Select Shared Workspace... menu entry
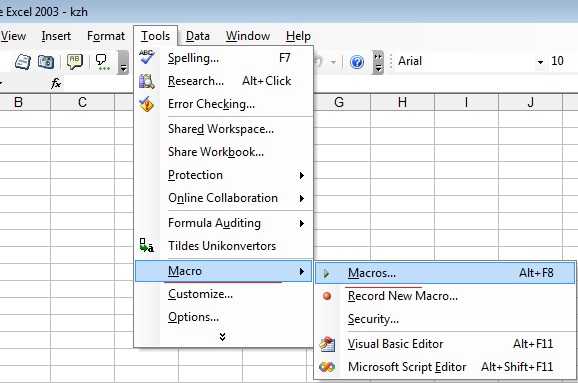578x383 pixels. pos(224,129)
